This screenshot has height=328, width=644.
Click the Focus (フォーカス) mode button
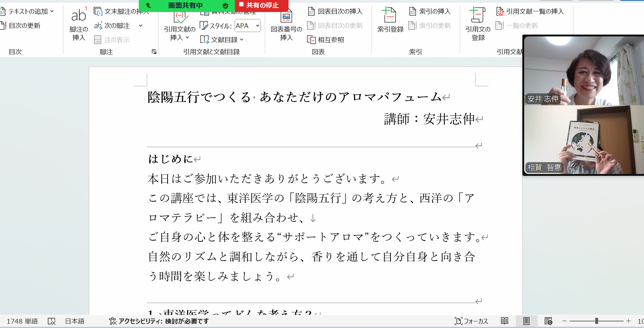coord(471,321)
